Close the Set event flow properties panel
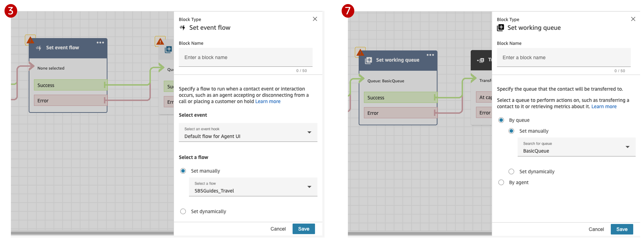This screenshot has height=242, width=644. tap(315, 19)
